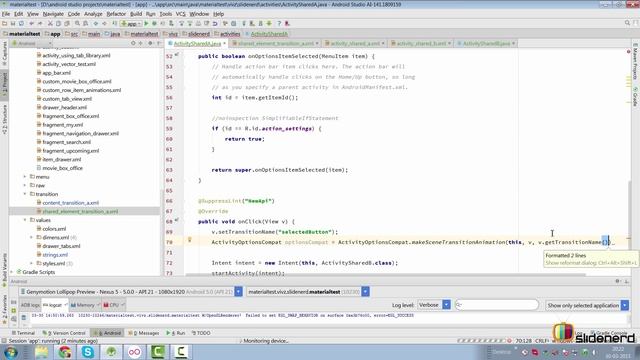This screenshot has height=360, width=640.
Task: Click the gutter override marker on line 68
Action: pyautogui.click(x=177, y=220)
